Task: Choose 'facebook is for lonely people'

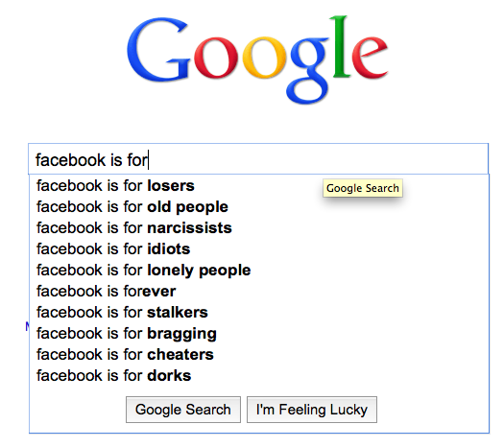Action: pyautogui.click(x=259, y=271)
